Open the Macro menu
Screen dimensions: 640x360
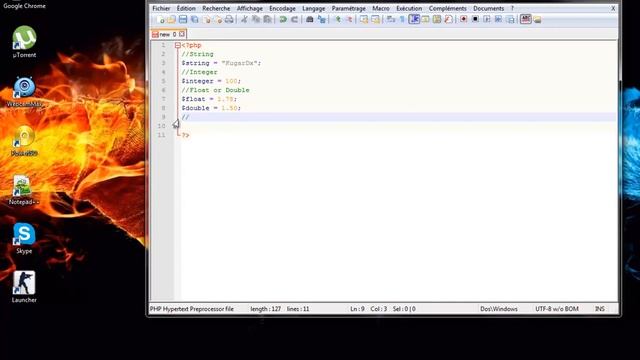(x=381, y=8)
